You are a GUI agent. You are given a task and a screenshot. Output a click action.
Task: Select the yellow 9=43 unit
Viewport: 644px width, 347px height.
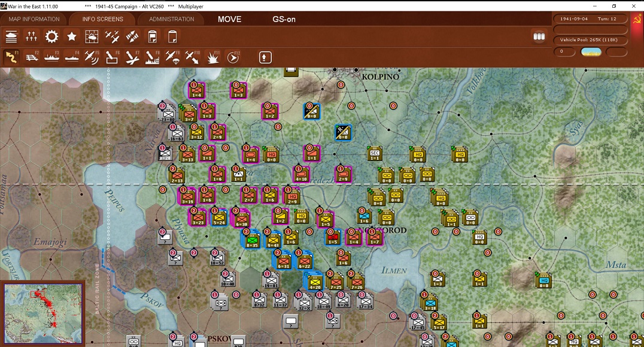(273, 240)
